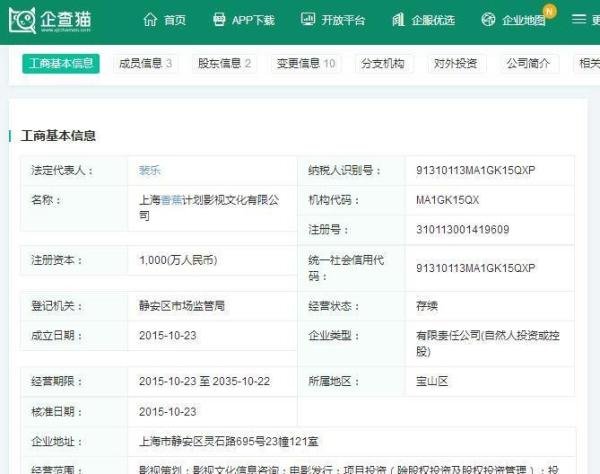
Task: Click the 企查猫 cat logo
Action: pyautogui.click(x=23, y=20)
